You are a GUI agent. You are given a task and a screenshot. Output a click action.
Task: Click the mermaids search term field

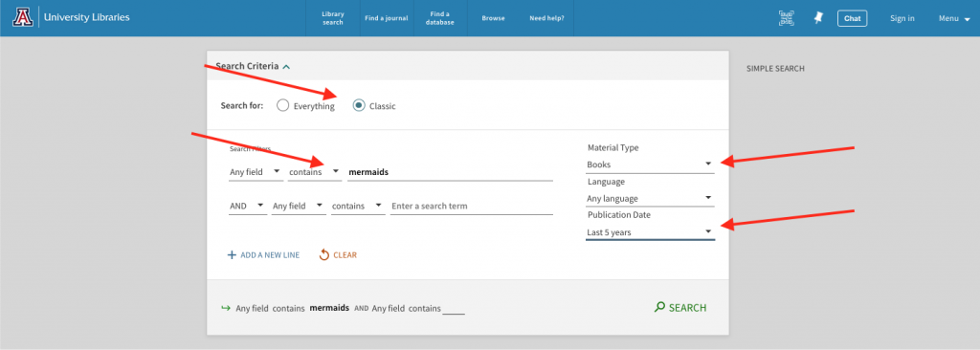(450, 171)
